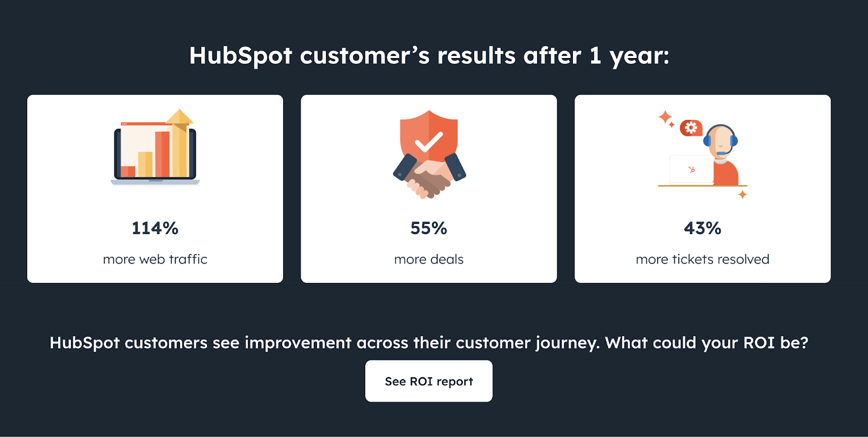This screenshot has height=437, width=868.
Task: Click the more deals card
Action: tap(428, 189)
